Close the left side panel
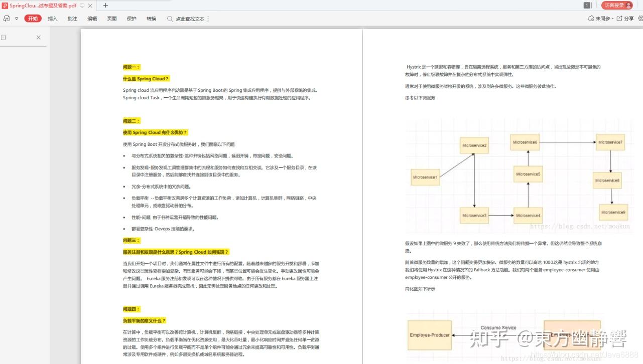This screenshot has width=643, height=364. click(39, 38)
